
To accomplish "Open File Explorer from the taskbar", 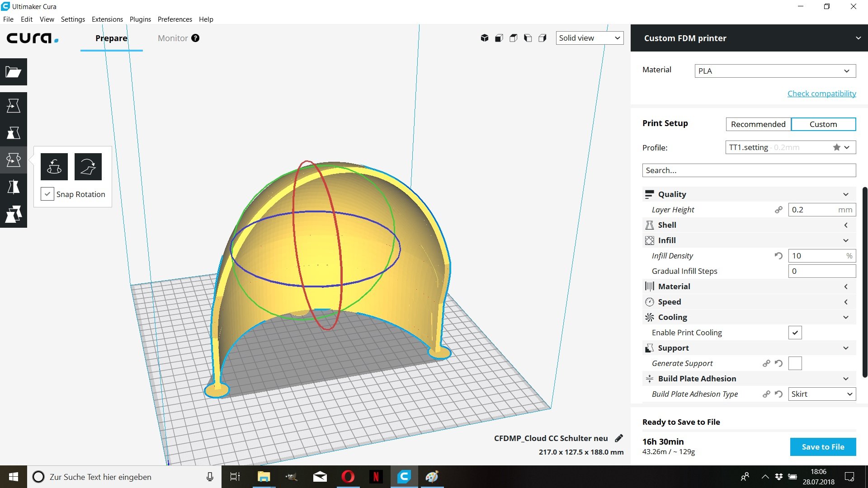I will pos(264,477).
